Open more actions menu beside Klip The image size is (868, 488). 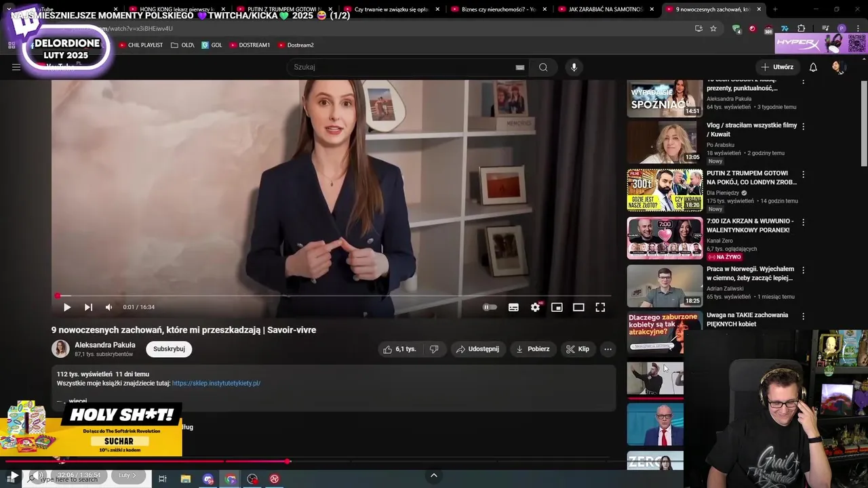pyautogui.click(x=608, y=349)
